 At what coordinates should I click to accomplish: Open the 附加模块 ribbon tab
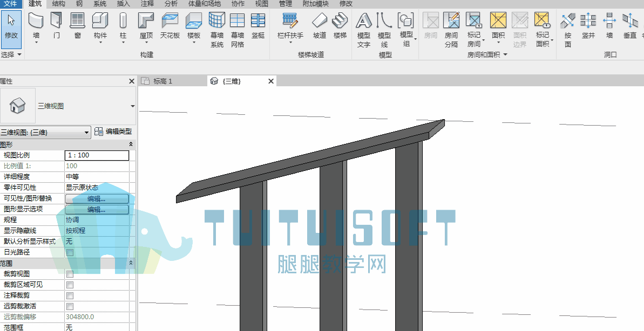pos(315,4)
